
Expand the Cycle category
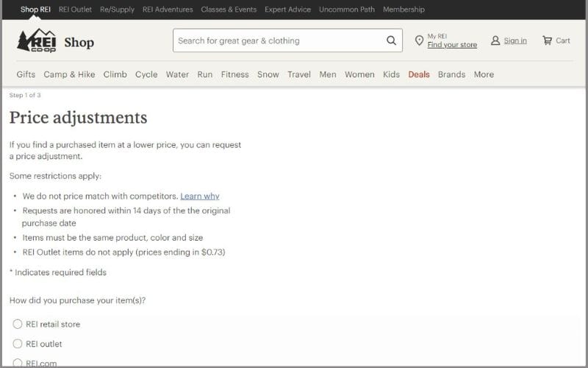(x=146, y=74)
